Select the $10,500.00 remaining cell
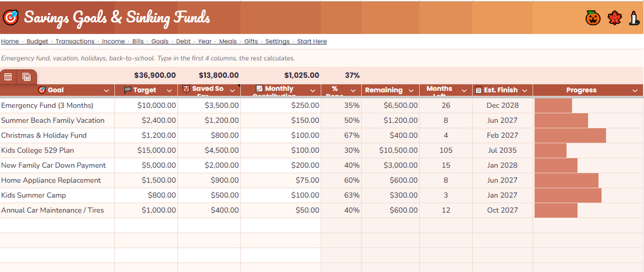Image resolution: width=644 pixels, height=272 pixels. [x=390, y=150]
